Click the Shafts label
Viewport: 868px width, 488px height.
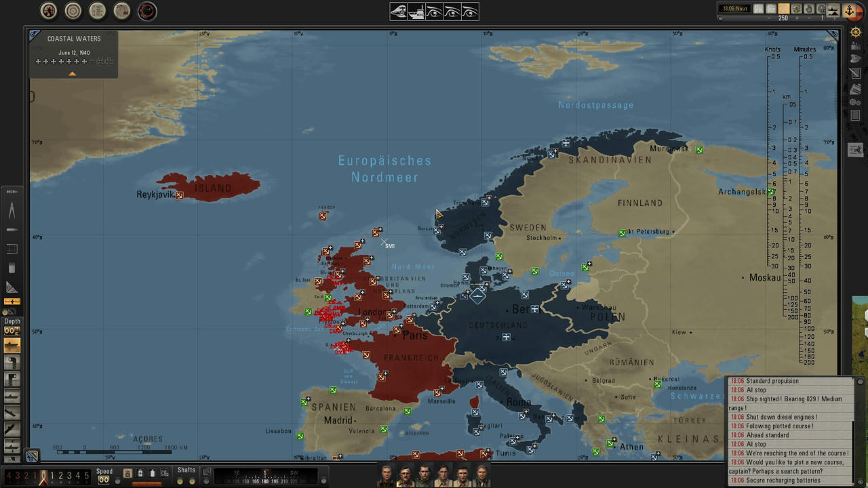(186, 470)
